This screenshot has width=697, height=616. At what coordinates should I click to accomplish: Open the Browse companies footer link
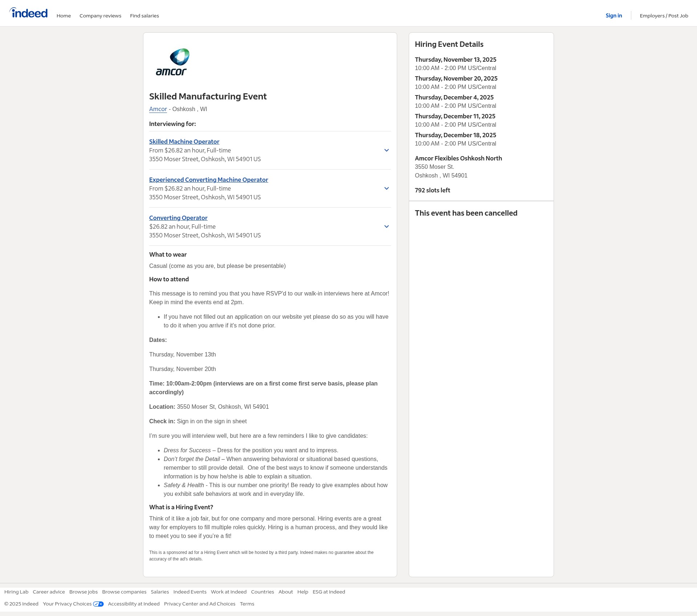[x=124, y=592]
